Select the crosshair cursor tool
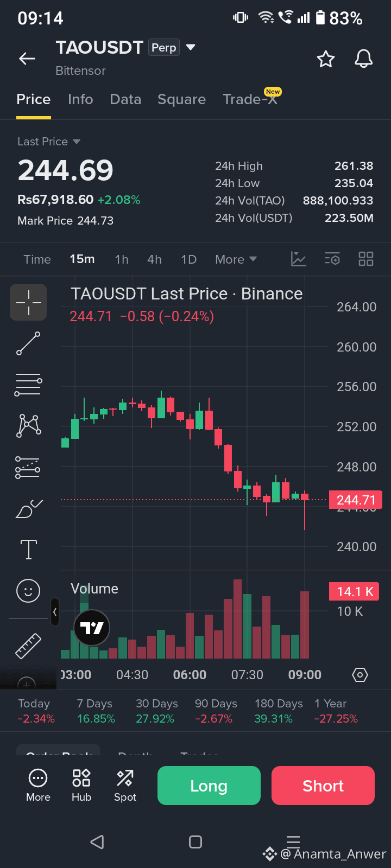Viewport: 391px width, 868px height. [28, 302]
